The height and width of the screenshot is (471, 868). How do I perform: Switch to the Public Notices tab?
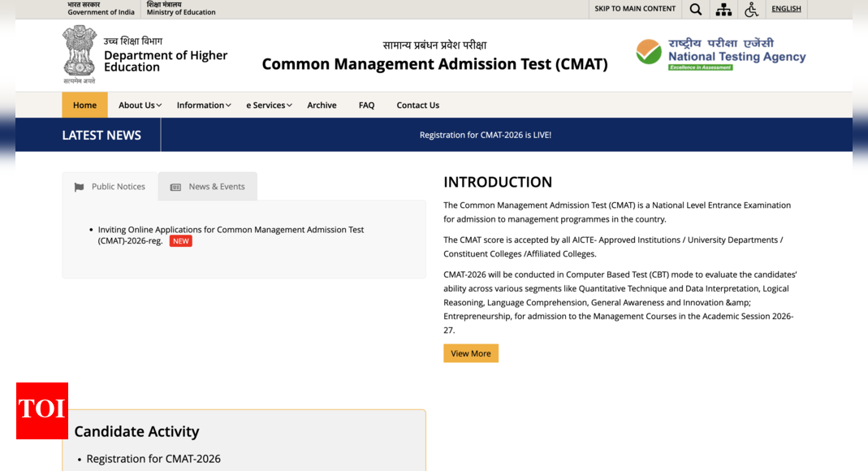(x=110, y=187)
